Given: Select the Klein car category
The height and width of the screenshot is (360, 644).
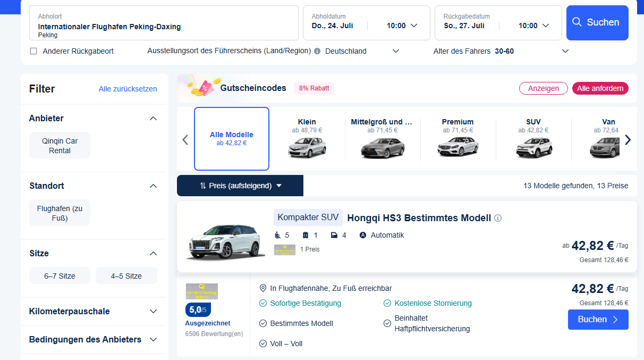Looking at the screenshot, I should click(x=307, y=139).
